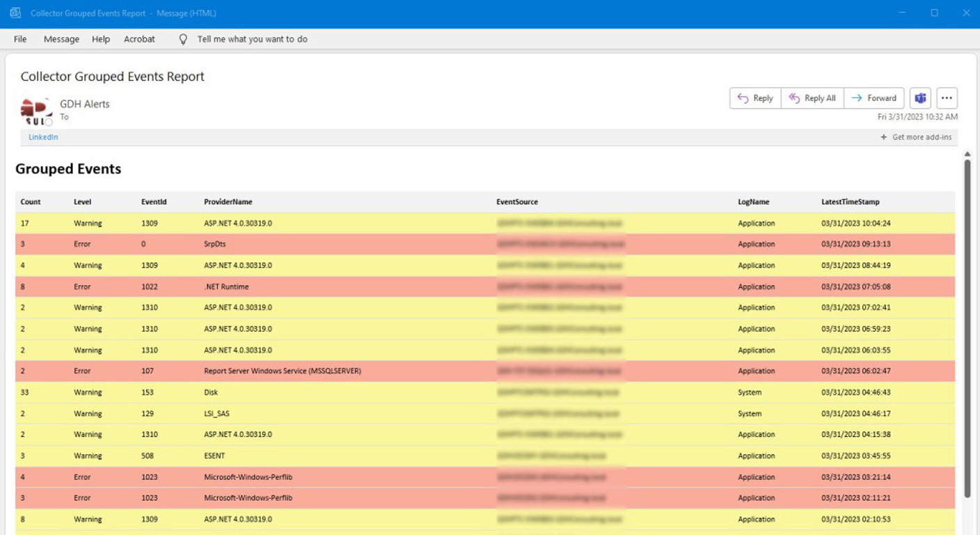980x535 pixels.
Task: Click Error level in SrpDts row
Action: coord(82,245)
